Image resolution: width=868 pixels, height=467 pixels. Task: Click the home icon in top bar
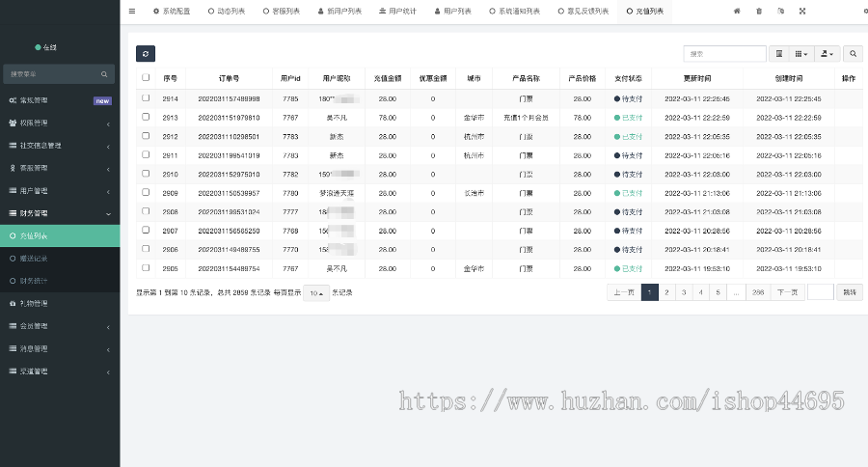pos(737,11)
